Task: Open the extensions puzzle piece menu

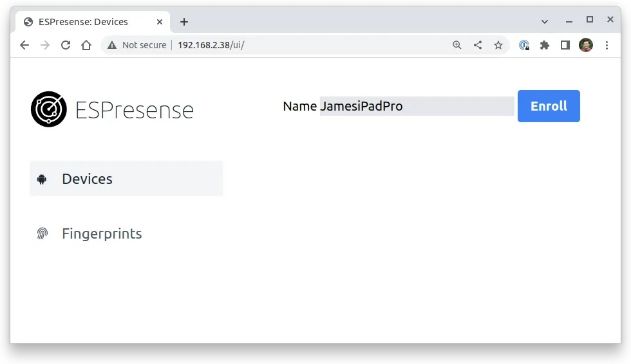Action: click(x=545, y=45)
